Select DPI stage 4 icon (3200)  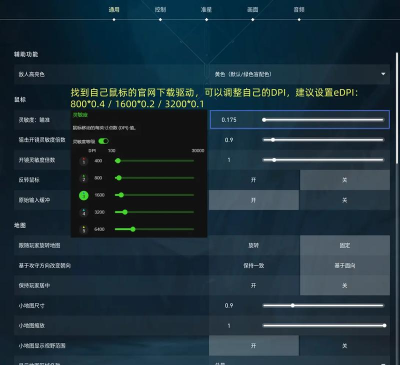(84, 212)
